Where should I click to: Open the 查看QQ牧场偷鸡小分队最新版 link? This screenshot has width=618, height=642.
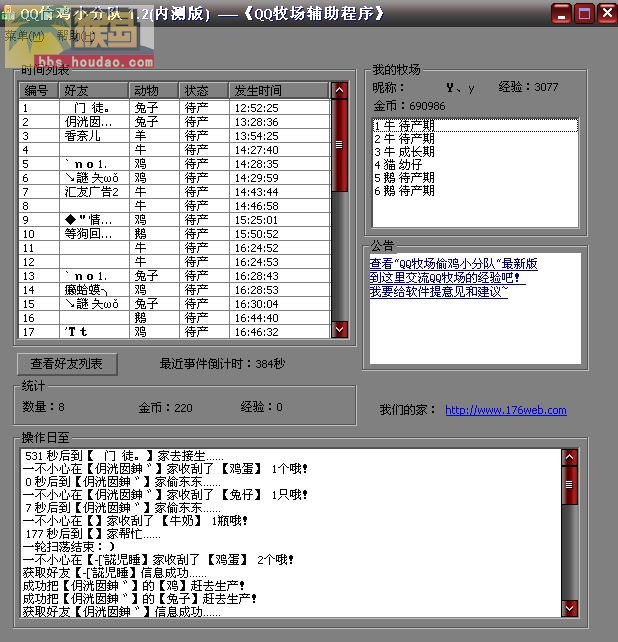point(453,264)
